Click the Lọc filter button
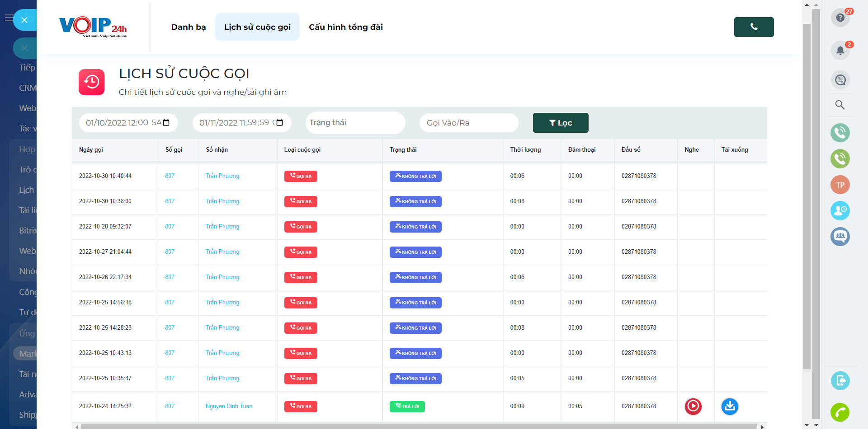868x429 pixels. [x=560, y=123]
